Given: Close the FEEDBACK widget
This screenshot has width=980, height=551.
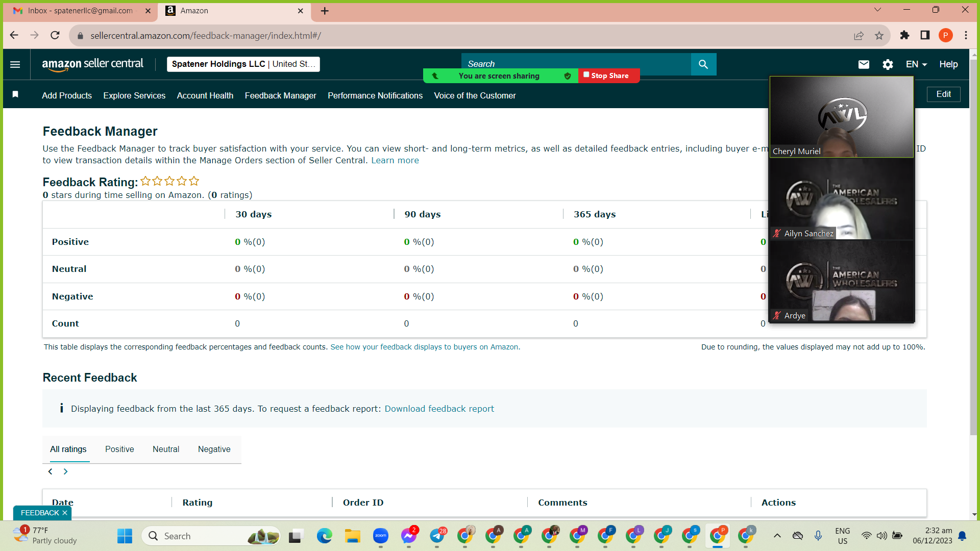Looking at the screenshot, I should click(x=65, y=513).
